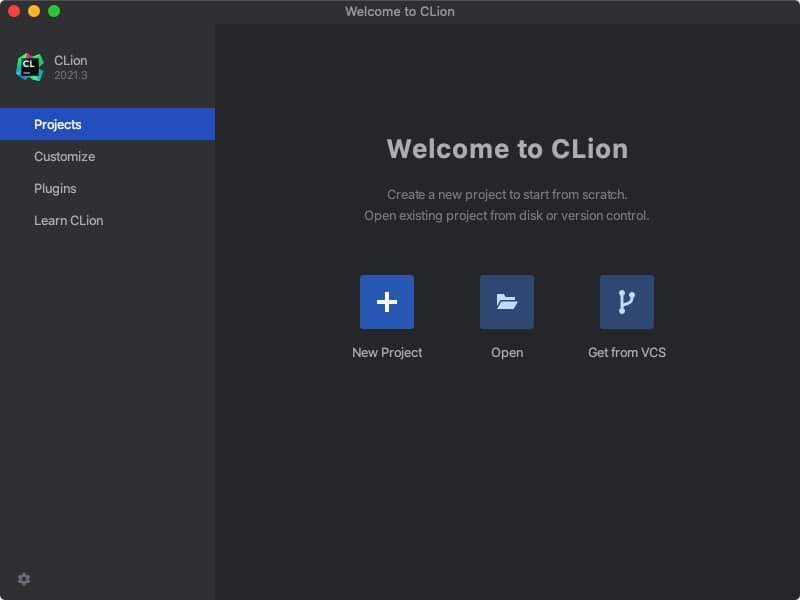Click the Get from VCS label
Viewport: 800px width, 600px height.
tap(627, 353)
